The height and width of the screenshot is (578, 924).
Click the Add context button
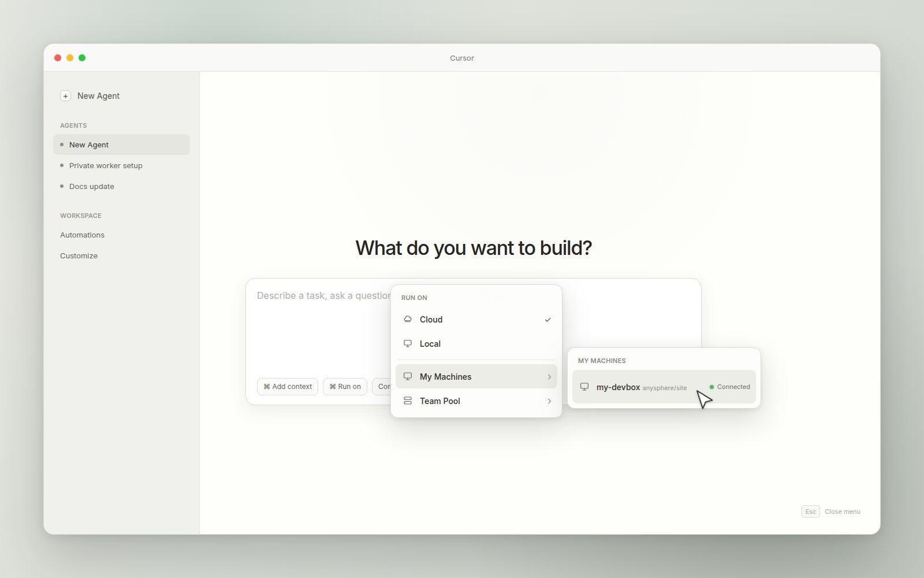coord(288,387)
